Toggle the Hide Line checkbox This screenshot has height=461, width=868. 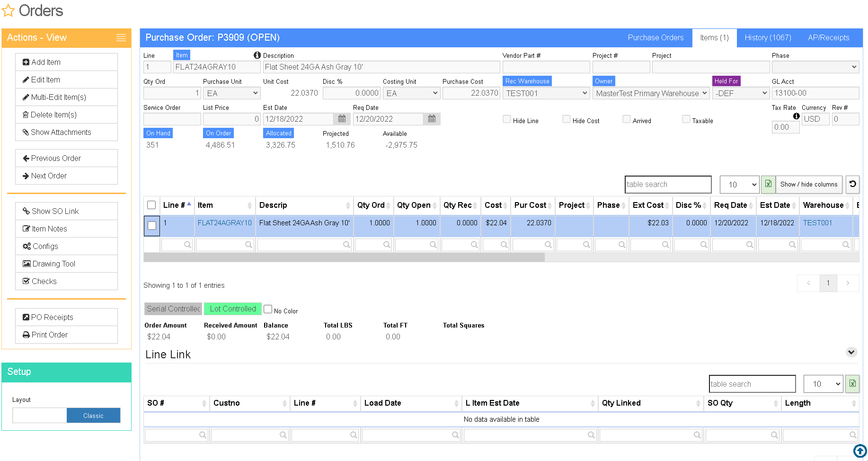pyautogui.click(x=507, y=119)
